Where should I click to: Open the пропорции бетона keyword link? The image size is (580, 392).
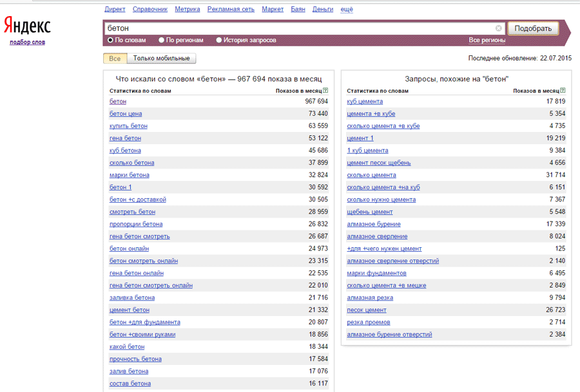(x=136, y=224)
